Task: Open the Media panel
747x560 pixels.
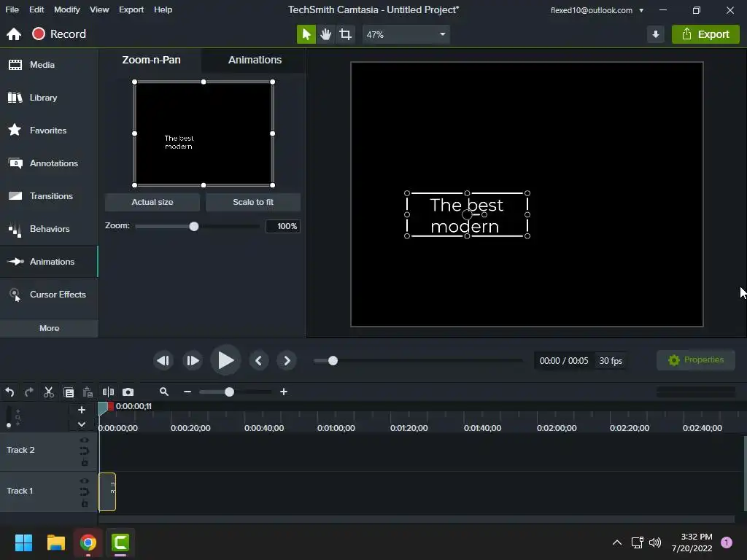Action: (49, 65)
